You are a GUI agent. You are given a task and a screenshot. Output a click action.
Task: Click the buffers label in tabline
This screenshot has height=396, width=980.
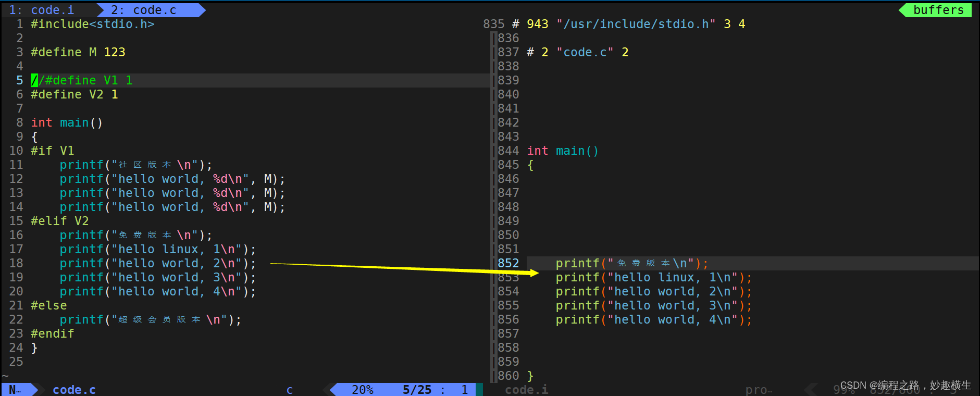click(938, 10)
